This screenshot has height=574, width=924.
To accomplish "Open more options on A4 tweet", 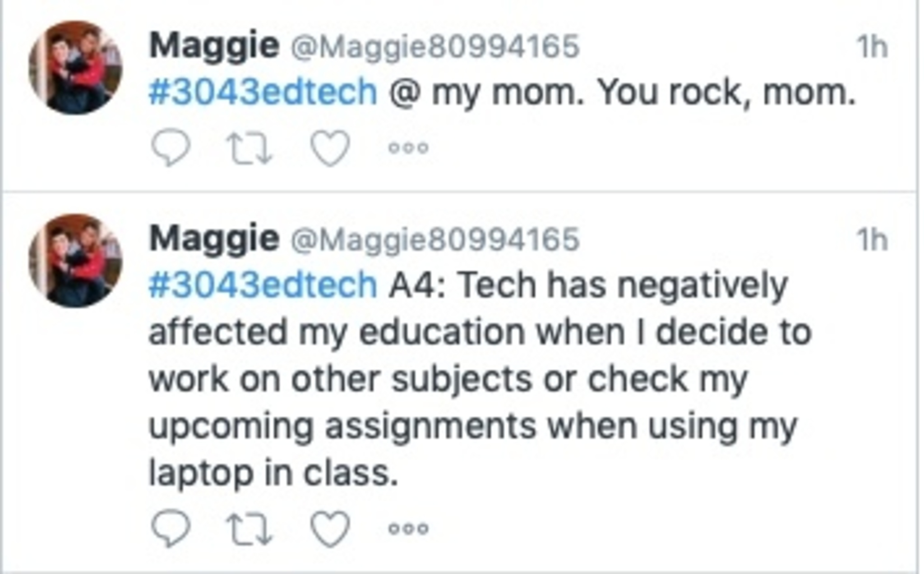I will coord(408,528).
